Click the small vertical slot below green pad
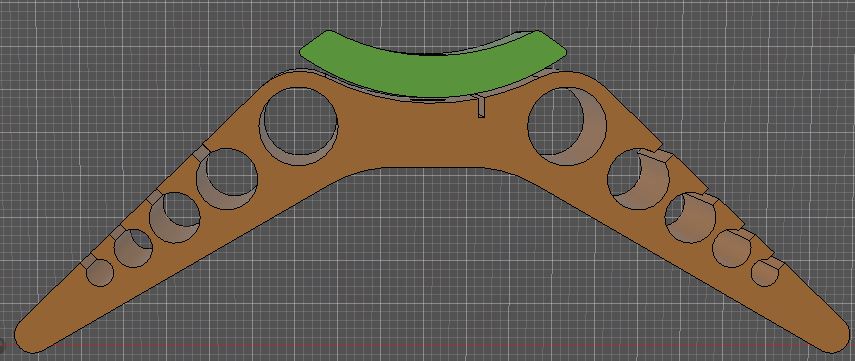The height and width of the screenshot is (361, 855). coord(481,106)
